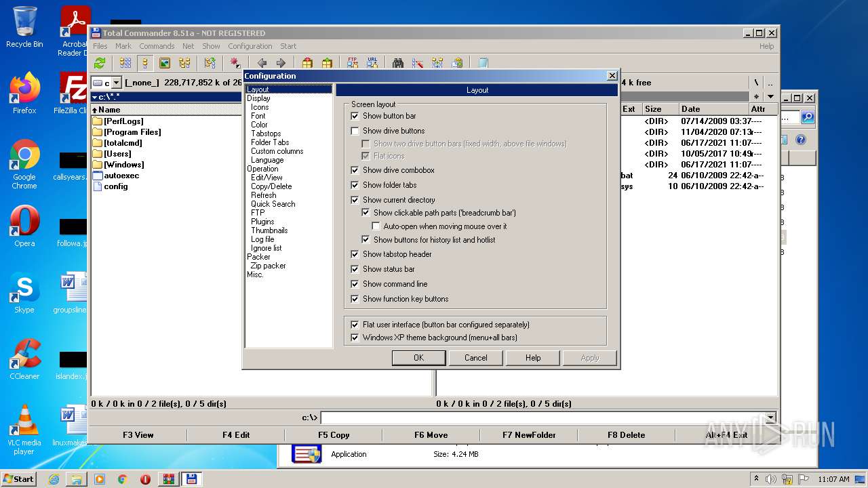Screen dimensions: 868x488
Task: Select Operation in configuration list
Action: [262, 169]
